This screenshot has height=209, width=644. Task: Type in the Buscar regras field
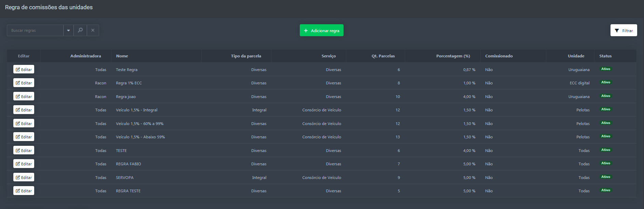coord(35,30)
